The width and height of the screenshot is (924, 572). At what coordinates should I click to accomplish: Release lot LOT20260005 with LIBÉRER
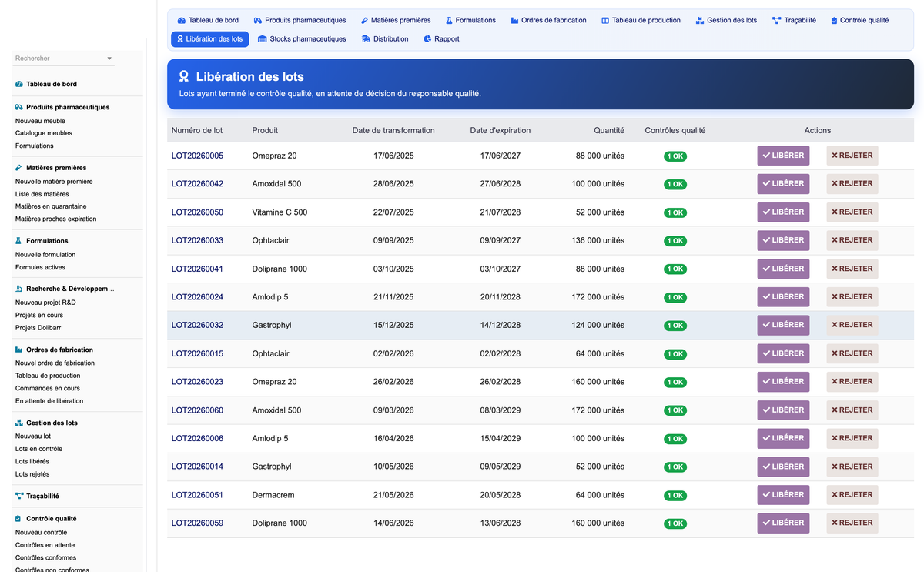[783, 156]
